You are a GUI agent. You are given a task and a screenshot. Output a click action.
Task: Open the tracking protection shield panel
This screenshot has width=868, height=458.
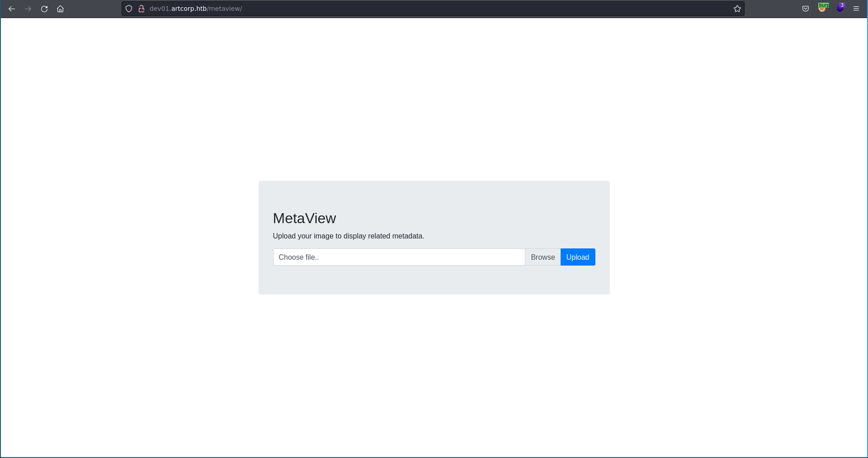(x=129, y=9)
